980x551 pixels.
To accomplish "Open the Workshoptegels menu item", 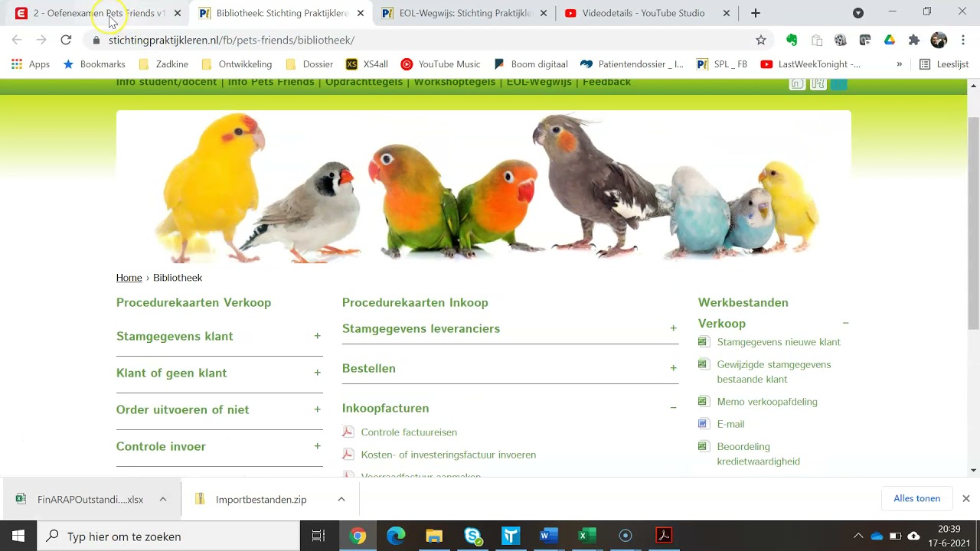I will point(455,82).
